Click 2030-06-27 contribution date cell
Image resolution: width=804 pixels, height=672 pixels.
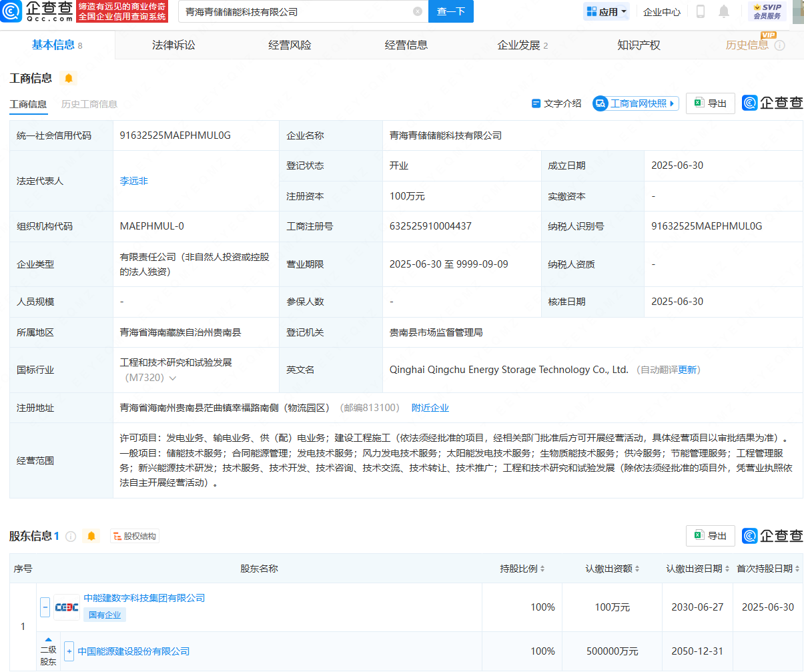click(x=697, y=607)
